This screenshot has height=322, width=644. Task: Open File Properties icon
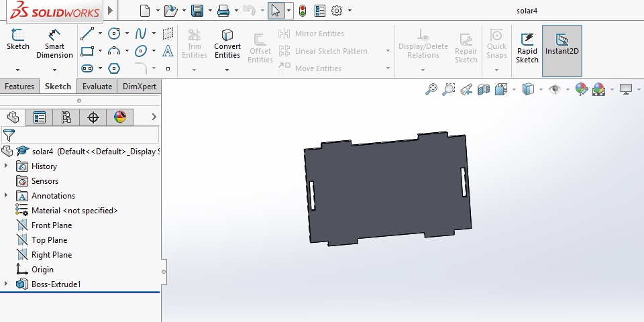(320, 11)
